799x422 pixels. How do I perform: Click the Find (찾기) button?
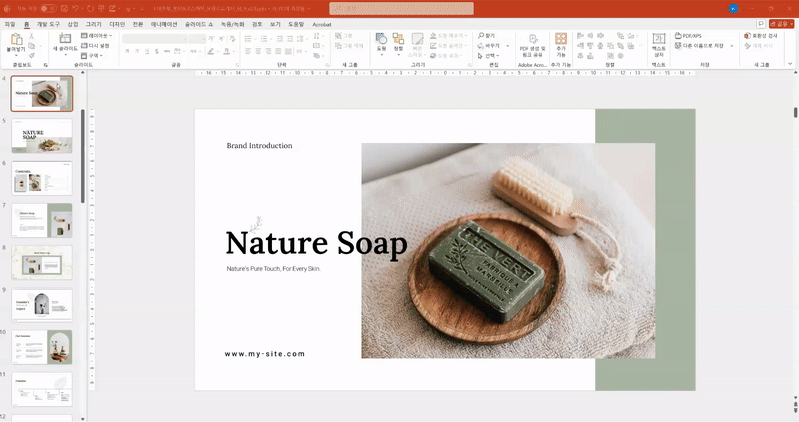coord(487,36)
